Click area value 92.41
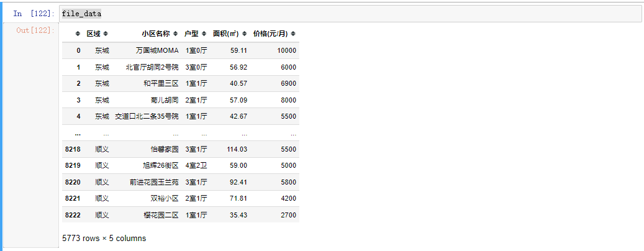This screenshot has width=644, height=251. [x=238, y=182]
